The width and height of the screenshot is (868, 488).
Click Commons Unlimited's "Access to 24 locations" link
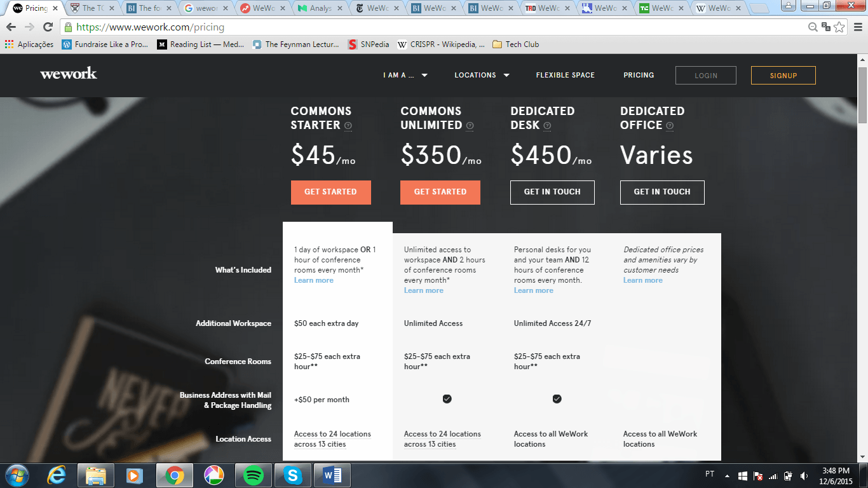coord(442,439)
